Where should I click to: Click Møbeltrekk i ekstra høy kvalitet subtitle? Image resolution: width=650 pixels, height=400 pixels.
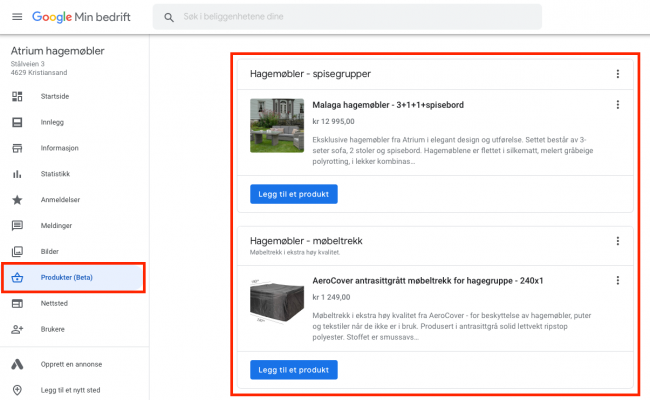295,252
